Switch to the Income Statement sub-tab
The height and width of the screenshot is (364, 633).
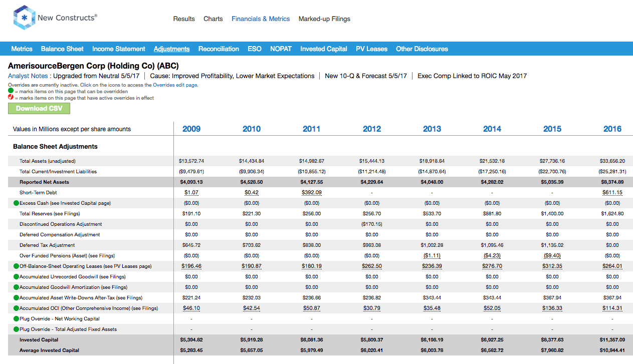tap(119, 49)
